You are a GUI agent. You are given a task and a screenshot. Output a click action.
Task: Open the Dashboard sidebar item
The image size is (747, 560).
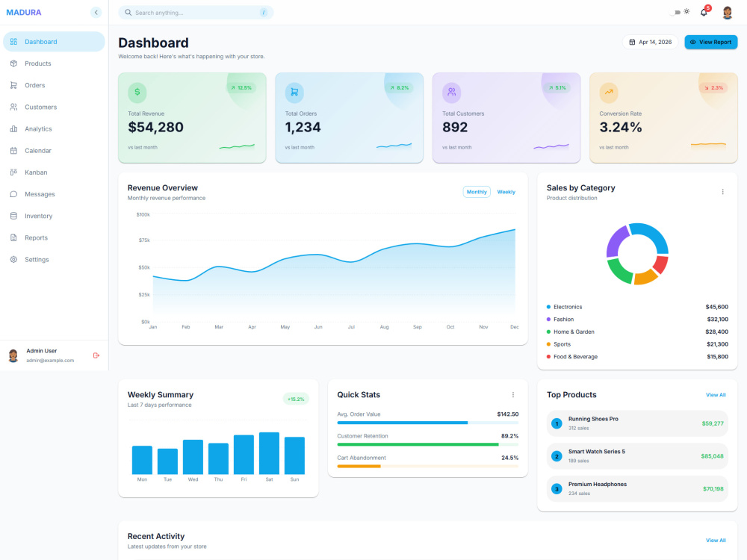[x=54, y=41]
